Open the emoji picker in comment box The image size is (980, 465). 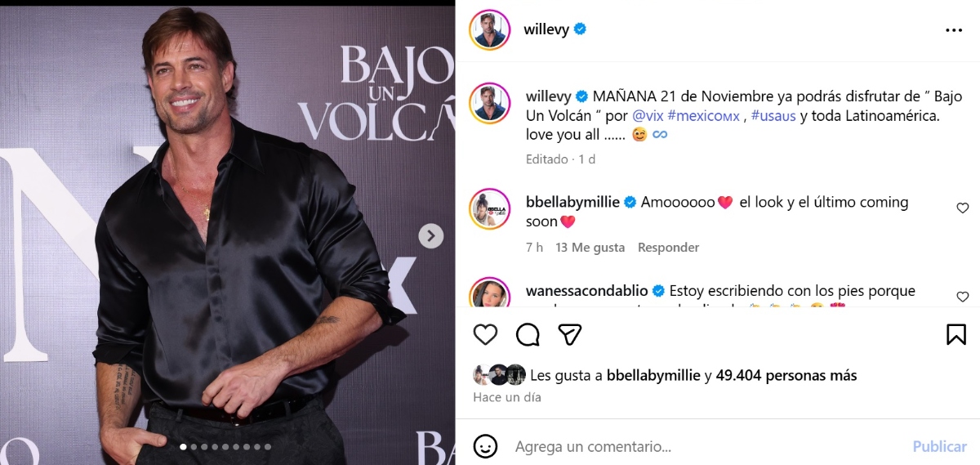pos(485,446)
